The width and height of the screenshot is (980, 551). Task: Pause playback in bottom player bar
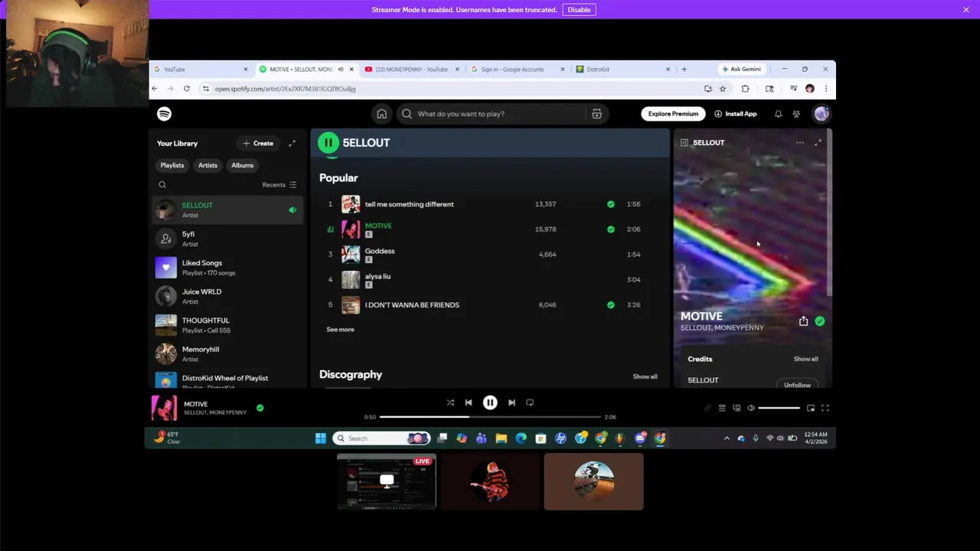(490, 403)
